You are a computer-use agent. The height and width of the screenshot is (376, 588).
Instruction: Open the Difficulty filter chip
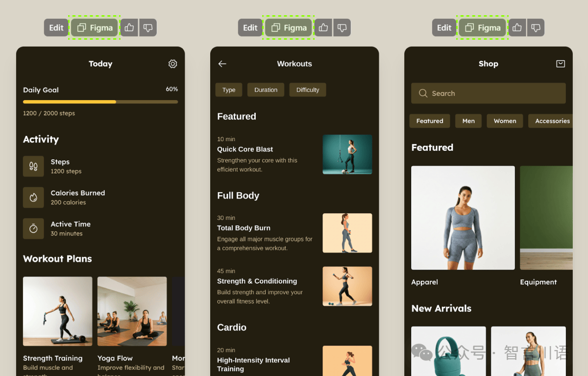pyautogui.click(x=308, y=90)
